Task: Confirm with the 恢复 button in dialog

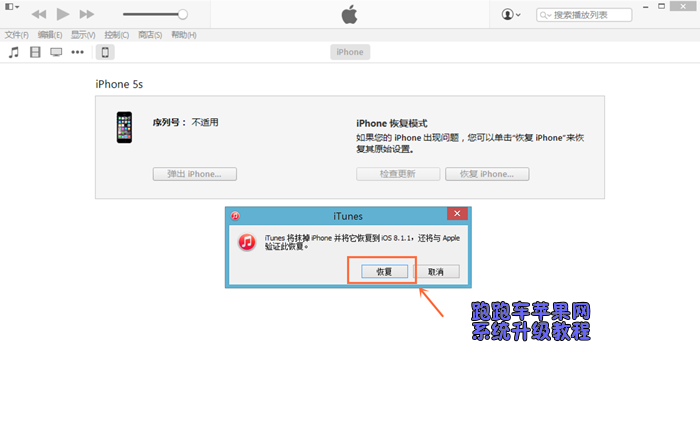Action: (384, 271)
